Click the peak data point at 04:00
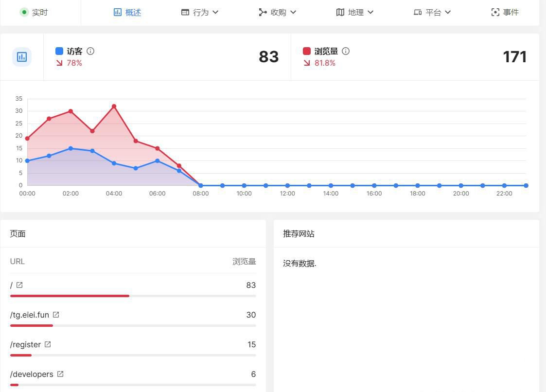The height and width of the screenshot is (392, 546). 114,106
